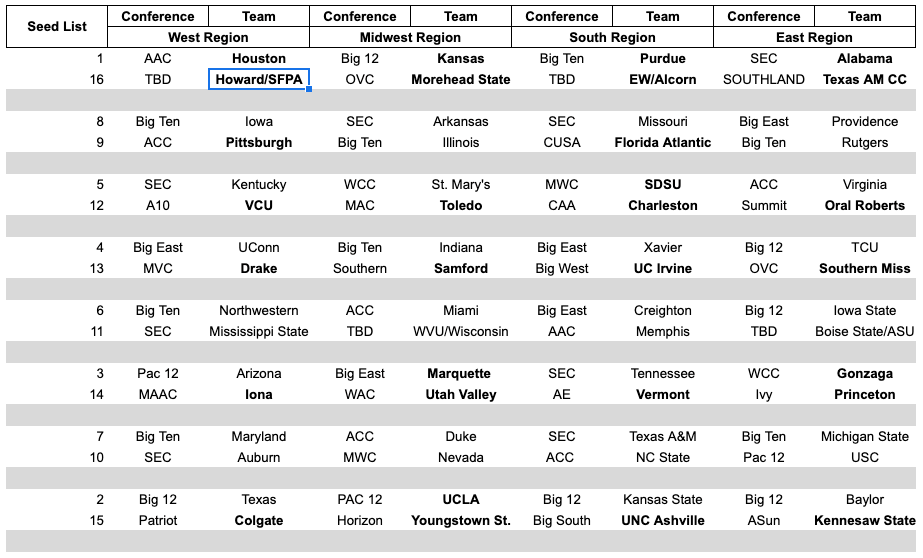Select the Howard/SFPA cell
923x558 pixels.
pos(259,80)
